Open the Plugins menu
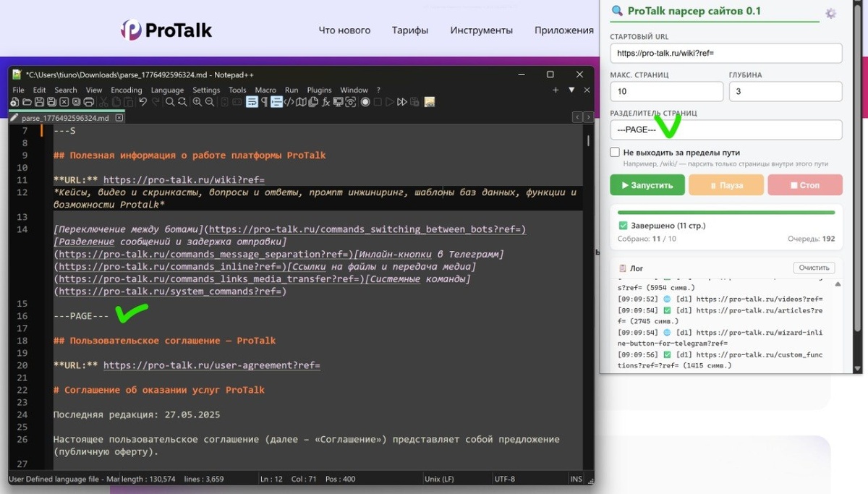Screen dimensions: 868x494 click(x=319, y=90)
